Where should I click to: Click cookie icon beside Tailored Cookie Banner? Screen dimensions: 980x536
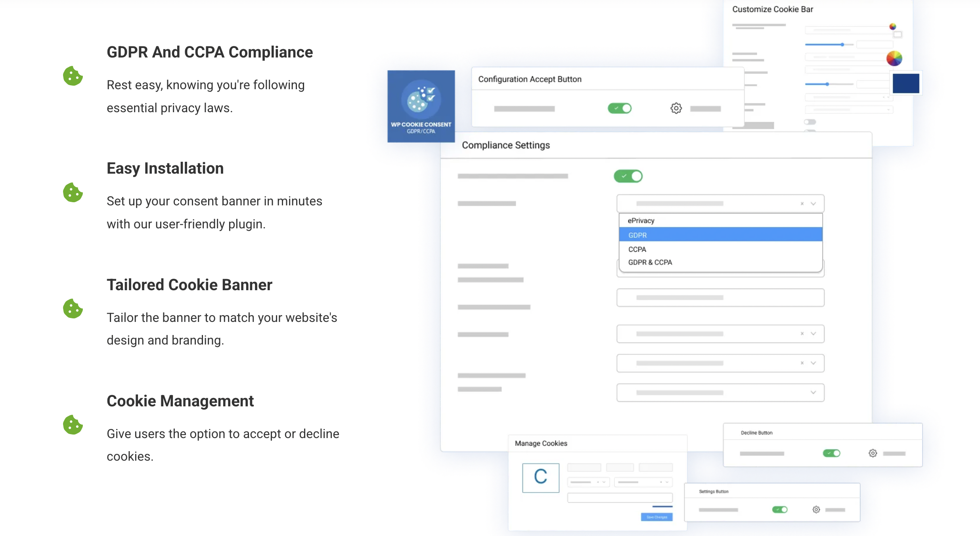coord(73,308)
